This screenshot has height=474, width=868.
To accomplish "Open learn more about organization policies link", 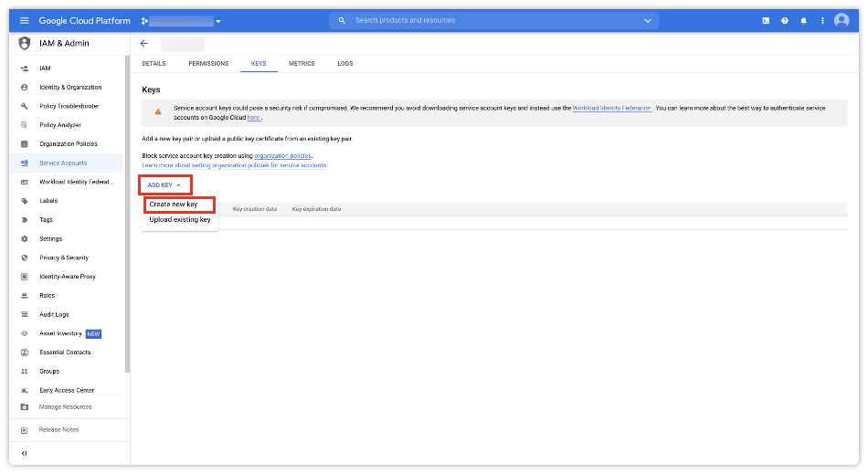I will pos(234,165).
